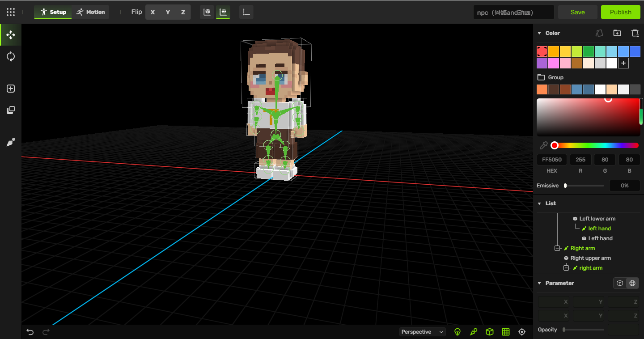Choose the purple palette swatch
This screenshot has width=644, height=339.
pyautogui.click(x=542, y=63)
